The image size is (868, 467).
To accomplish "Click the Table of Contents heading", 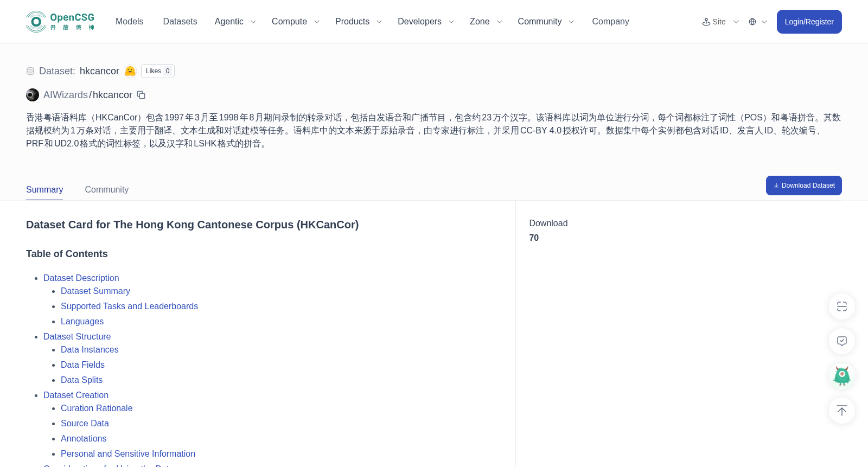I will coord(67,254).
